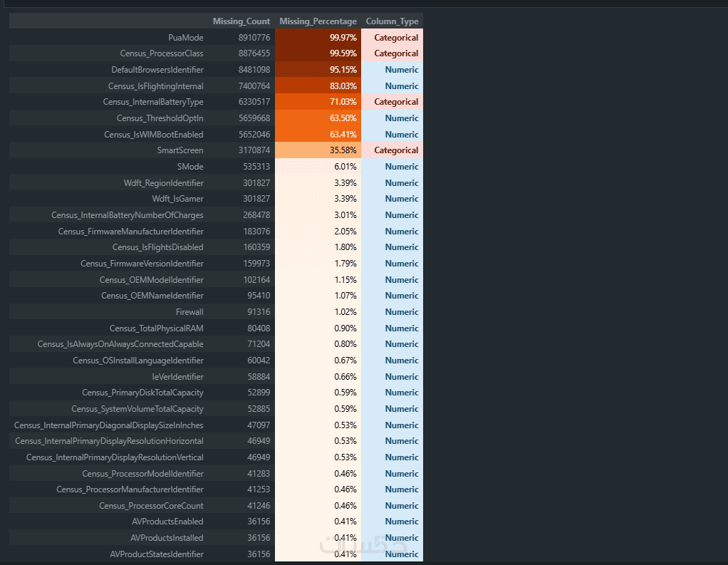
Task: Select the Census_TotalPhysicalRAM row label
Action: click(x=156, y=328)
